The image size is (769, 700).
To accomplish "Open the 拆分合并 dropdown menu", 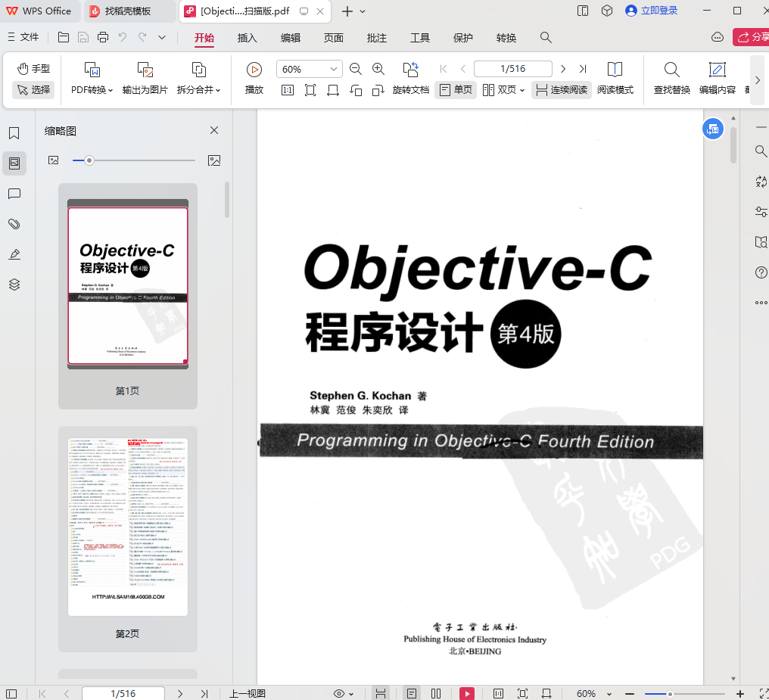I will point(198,89).
